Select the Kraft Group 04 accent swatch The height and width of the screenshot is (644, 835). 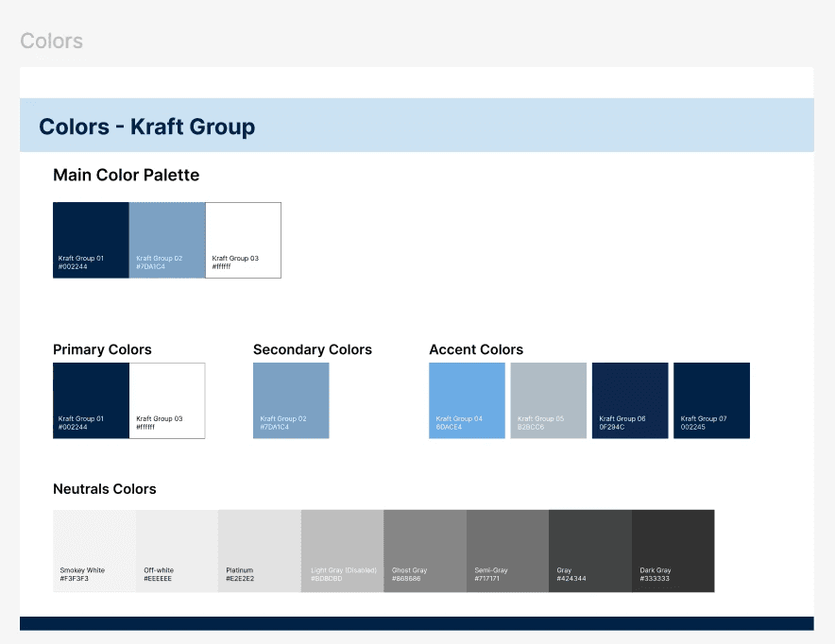[x=467, y=400]
